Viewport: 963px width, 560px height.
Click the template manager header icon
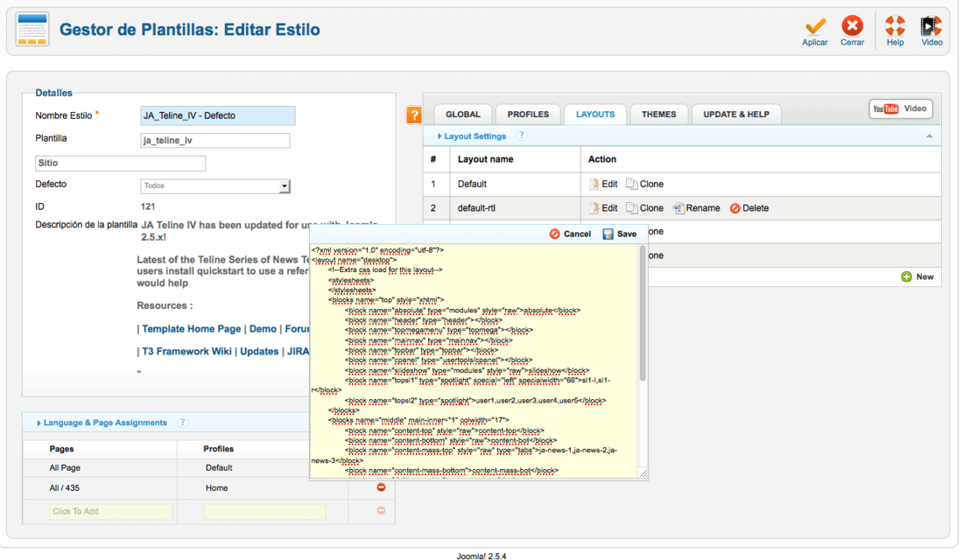pos(32,29)
